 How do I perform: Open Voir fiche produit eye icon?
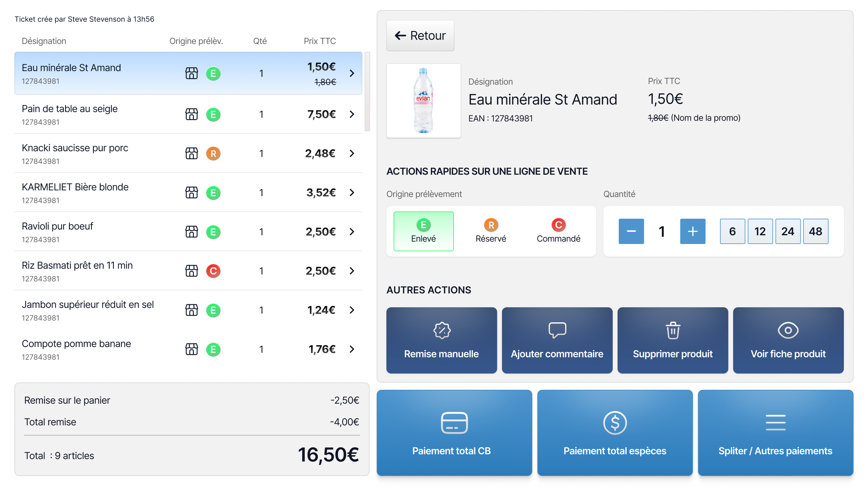(788, 330)
